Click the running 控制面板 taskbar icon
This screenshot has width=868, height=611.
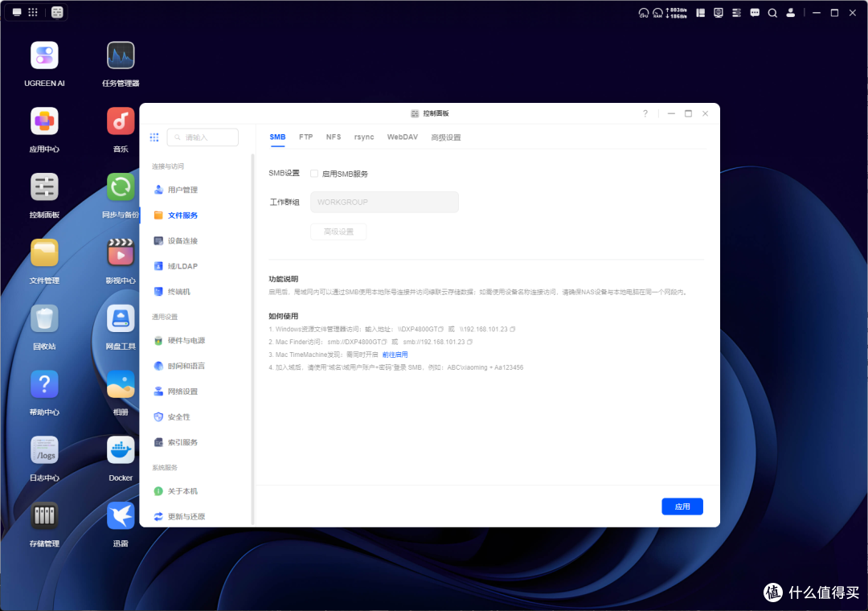pyautogui.click(x=57, y=12)
